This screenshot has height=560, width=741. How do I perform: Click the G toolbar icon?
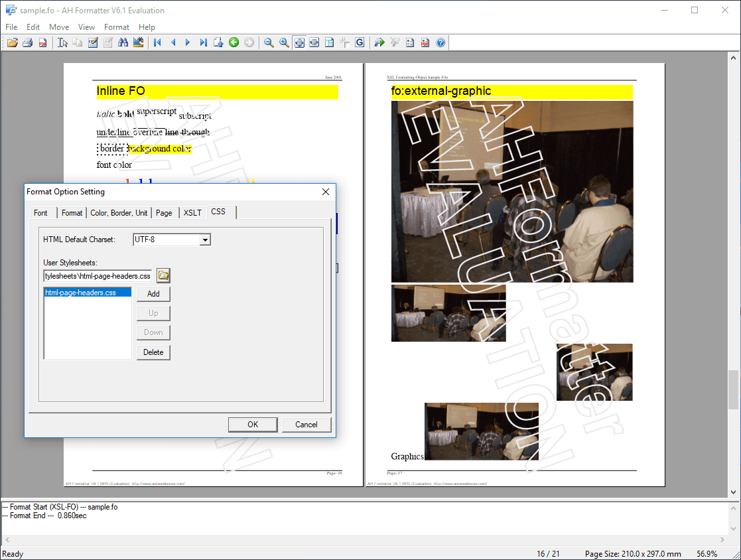point(360,42)
